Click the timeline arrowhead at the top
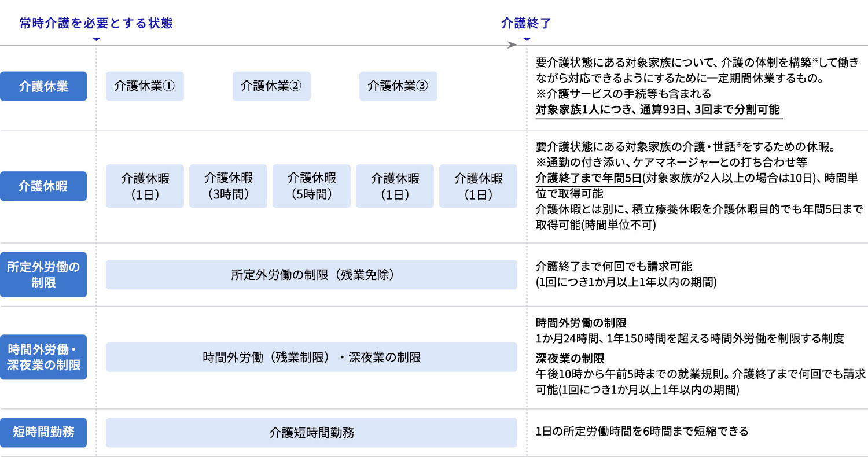The width and height of the screenshot is (868, 457). click(512, 45)
